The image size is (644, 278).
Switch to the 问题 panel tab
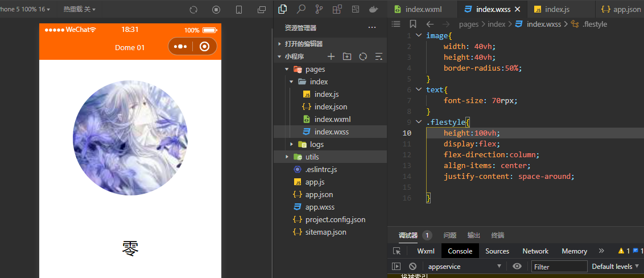(x=450, y=235)
